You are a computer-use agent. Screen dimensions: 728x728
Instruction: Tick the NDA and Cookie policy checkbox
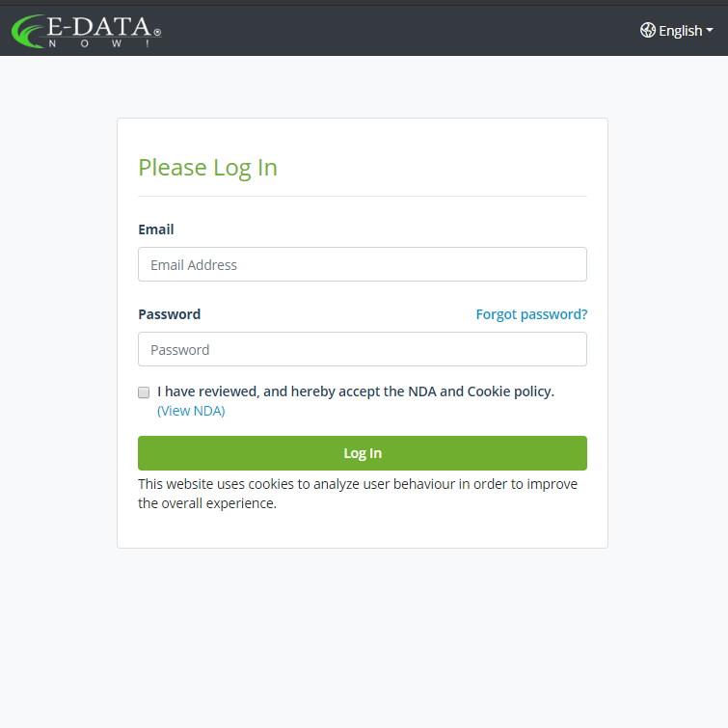pos(144,392)
